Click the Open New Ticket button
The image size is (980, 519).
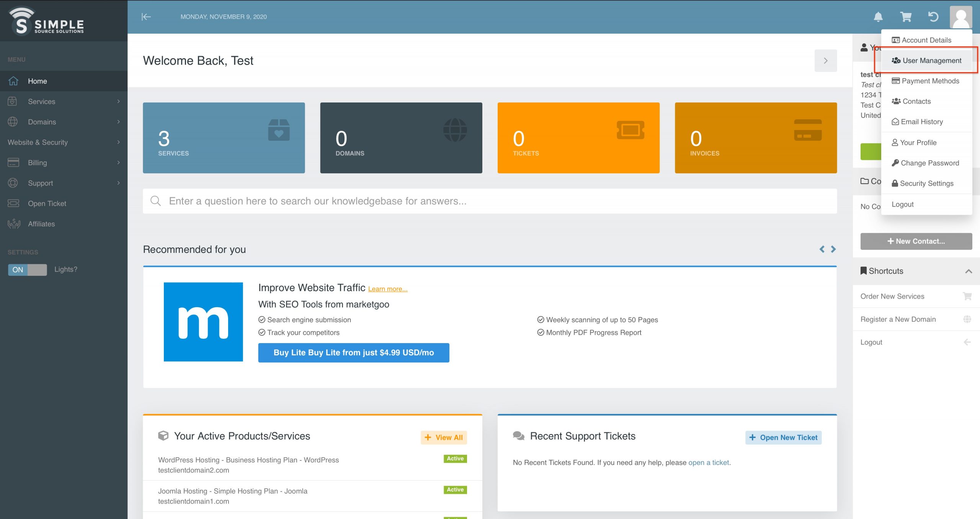(x=784, y=438)
